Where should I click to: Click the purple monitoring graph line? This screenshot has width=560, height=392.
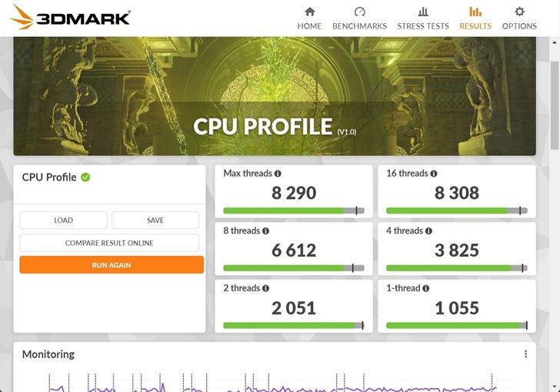(x=272, y=389)
